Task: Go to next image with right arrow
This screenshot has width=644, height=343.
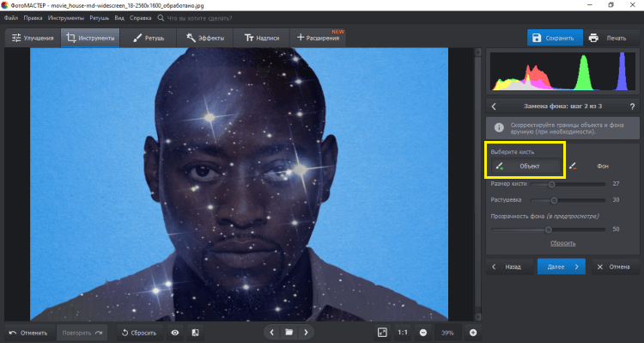Action: click(306, 333)
